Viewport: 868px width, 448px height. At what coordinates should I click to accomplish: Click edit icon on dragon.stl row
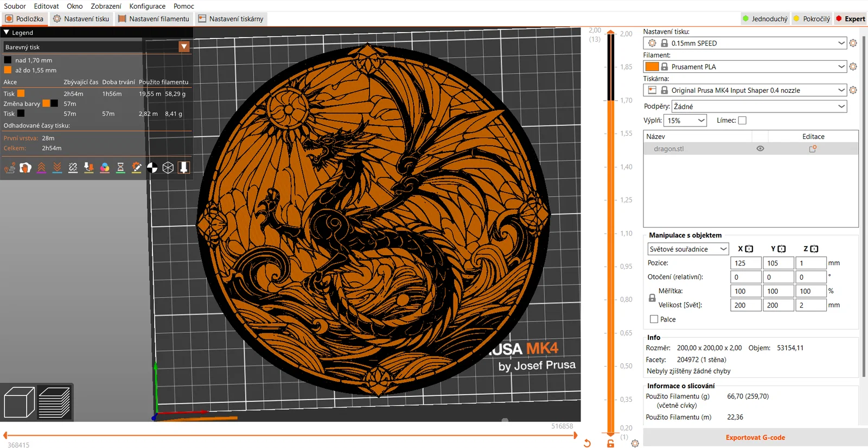[813, 149]
